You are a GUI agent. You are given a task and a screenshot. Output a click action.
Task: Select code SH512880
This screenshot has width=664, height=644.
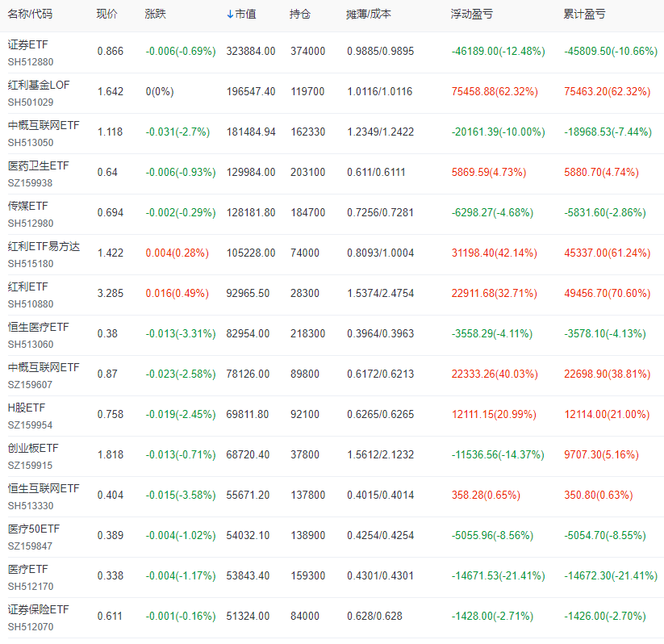pos(31,62)
